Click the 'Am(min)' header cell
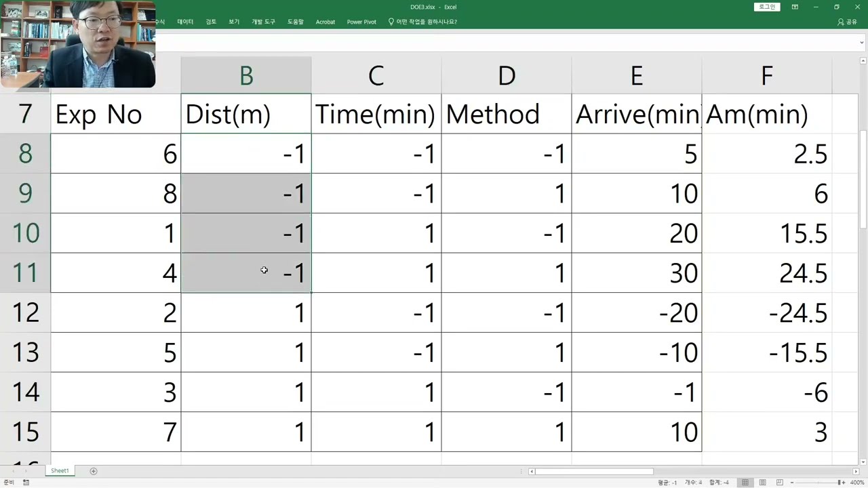Image resolution: width=868 pixels, height=488 pixels. point(767,114)
